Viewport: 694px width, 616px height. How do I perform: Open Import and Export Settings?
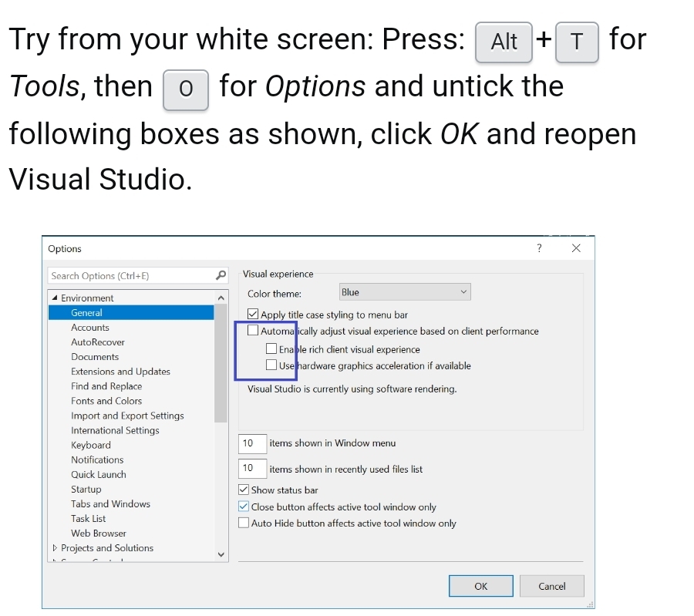pos(127,416)
